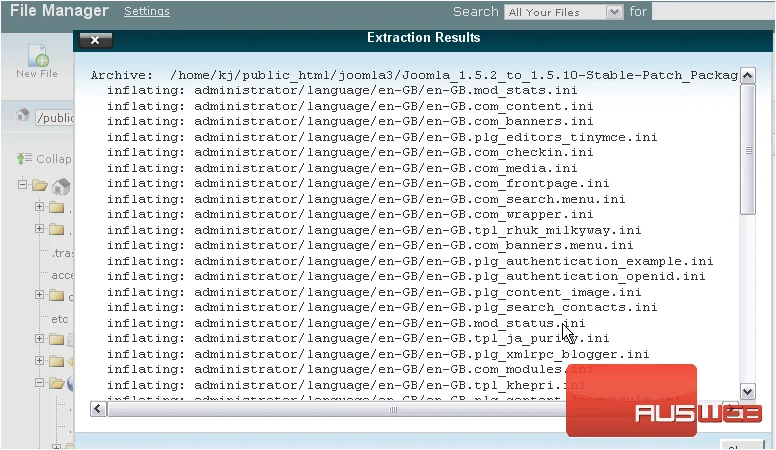Open the Settings link
Viewport: 776px width, 450px height.
point(146,11)
